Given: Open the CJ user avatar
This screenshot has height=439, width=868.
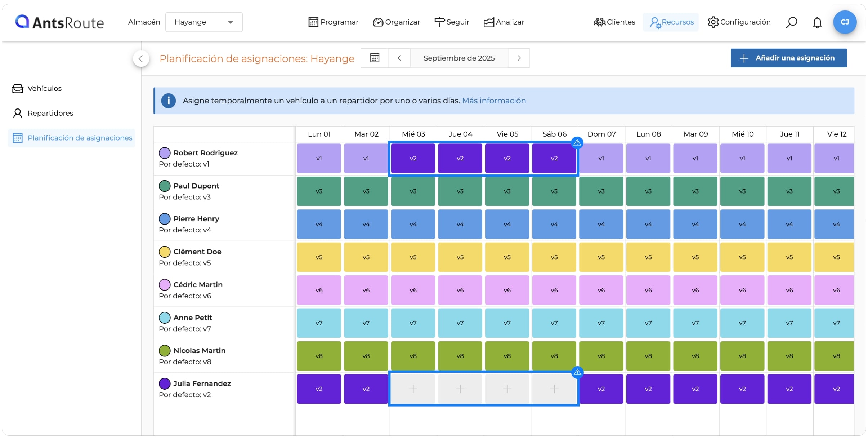Looking at the screenshot, I should [845, 22].
